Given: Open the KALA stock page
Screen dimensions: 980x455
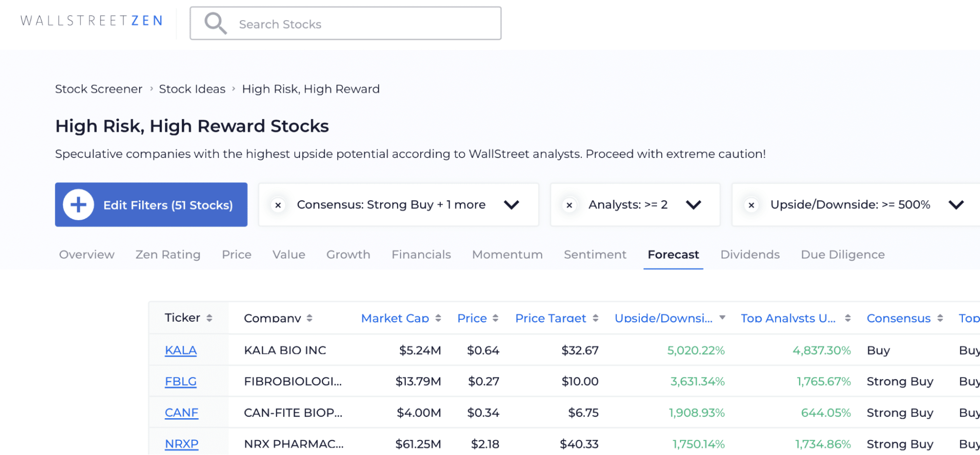Looking at the screenshot, I should (x=180, y=350).
